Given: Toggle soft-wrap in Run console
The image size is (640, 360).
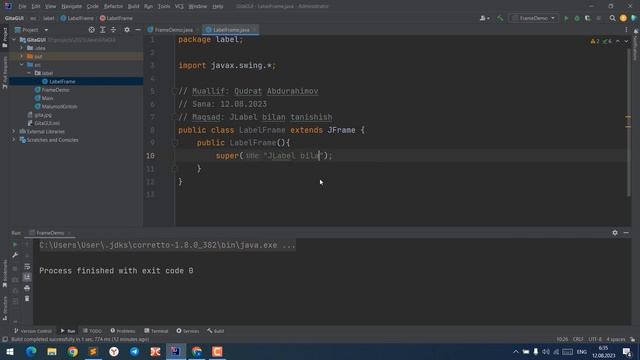Looking at the screenshot, I should 27,267.
